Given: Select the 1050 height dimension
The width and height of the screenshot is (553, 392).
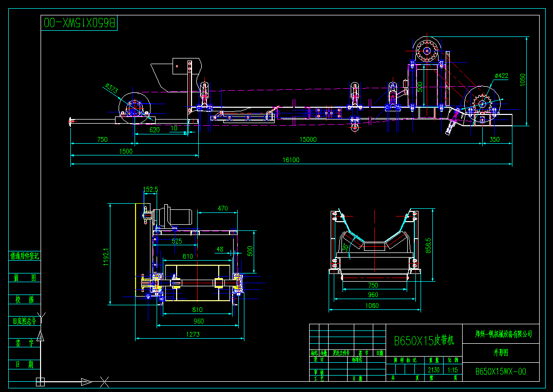Looking at the screenshot, I should point(523,80).
